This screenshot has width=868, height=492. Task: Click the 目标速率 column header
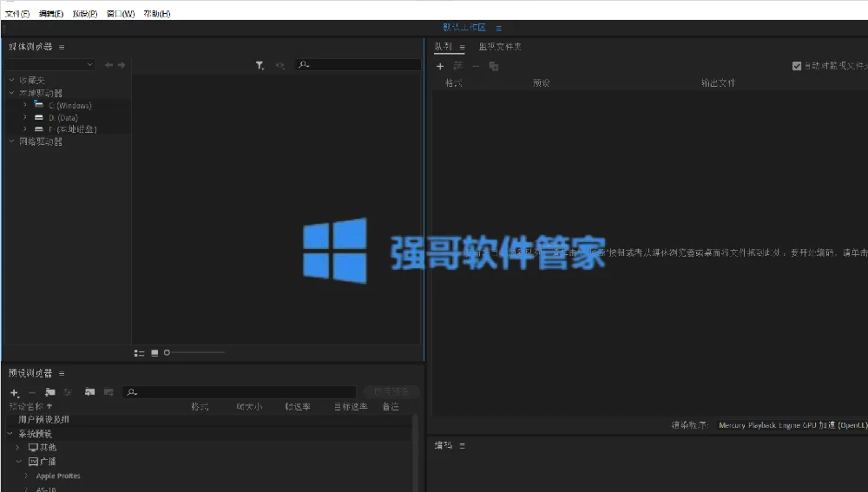pyautogui.click(x=351, y=407)
